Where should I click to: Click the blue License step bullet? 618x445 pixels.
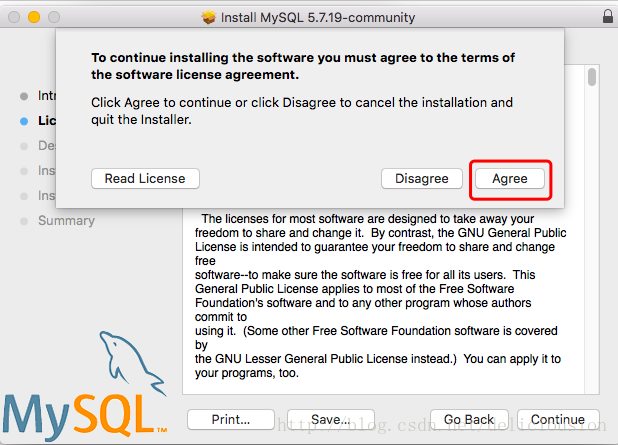(24, 121)
